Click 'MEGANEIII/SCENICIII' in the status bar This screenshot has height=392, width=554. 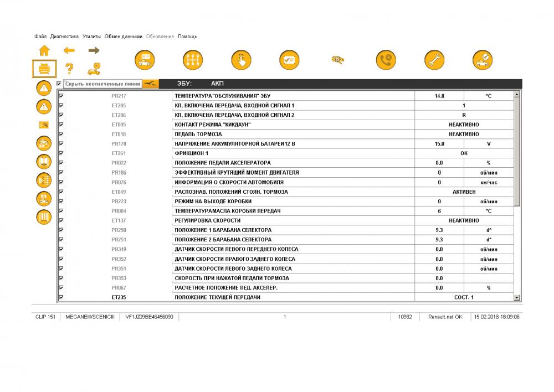coord(90,317)
